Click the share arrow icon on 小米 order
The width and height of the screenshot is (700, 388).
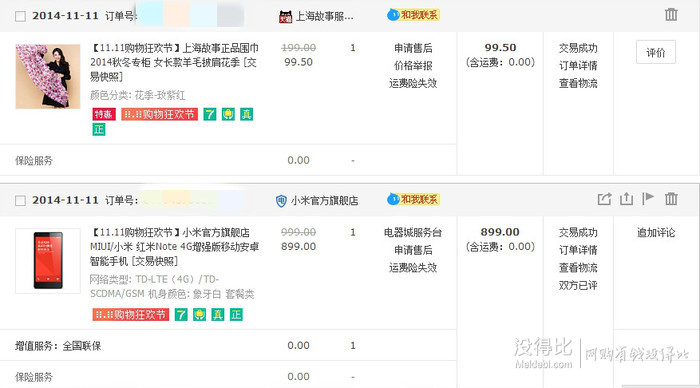[604, 199]
